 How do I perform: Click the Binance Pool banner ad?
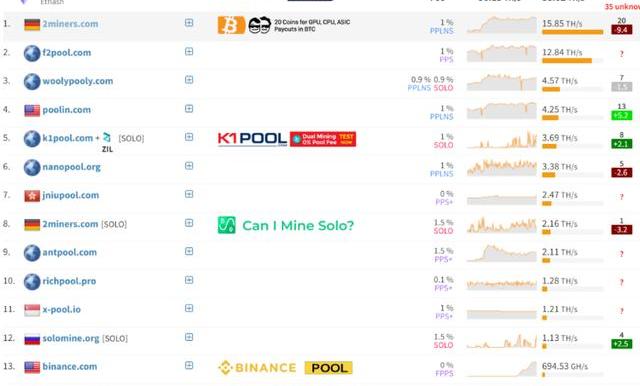click(285, 368)
